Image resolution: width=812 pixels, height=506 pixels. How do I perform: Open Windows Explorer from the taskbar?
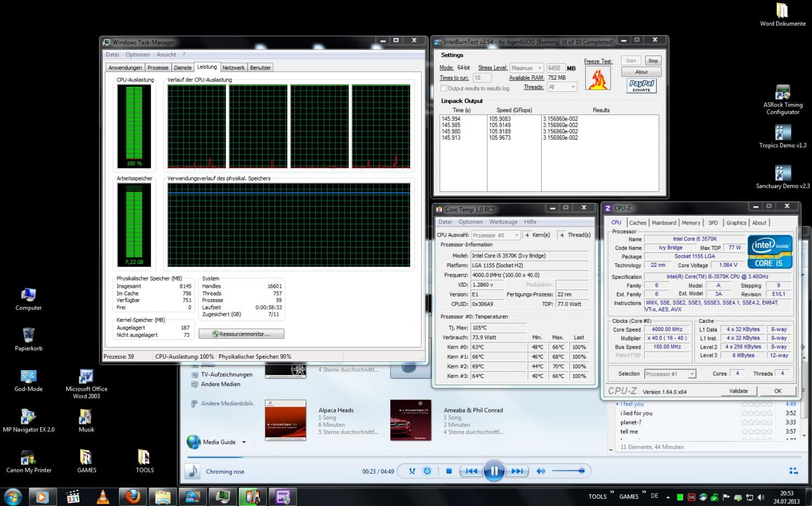click(162, 497)
